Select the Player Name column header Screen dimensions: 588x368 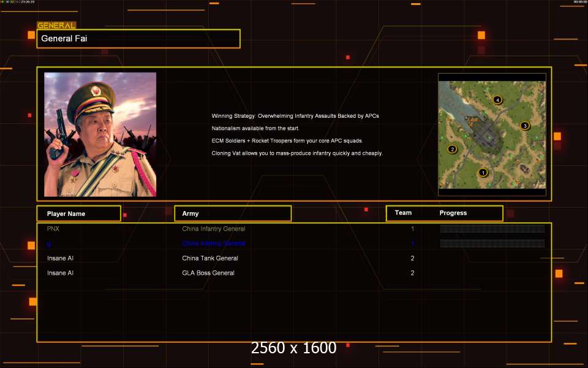coord(78,213)
